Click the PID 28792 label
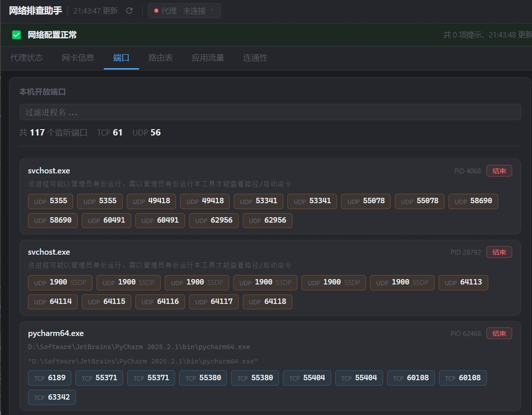 click(466, 252)
